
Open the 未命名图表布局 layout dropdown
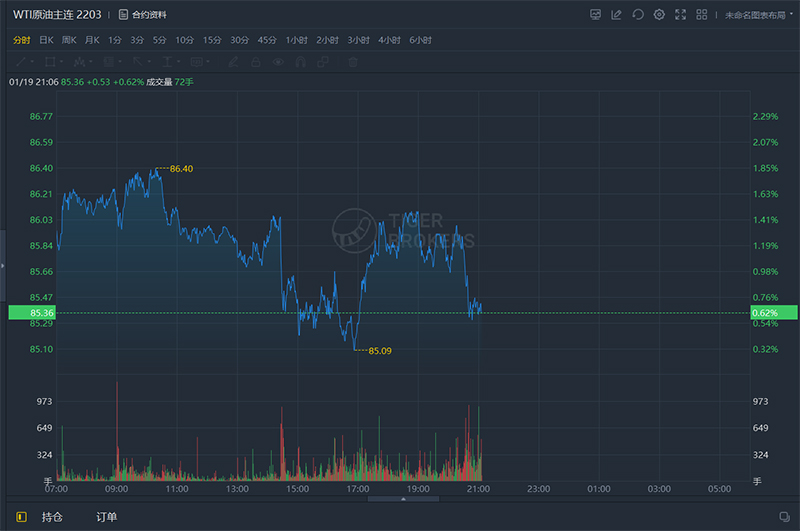coord(759,15)
